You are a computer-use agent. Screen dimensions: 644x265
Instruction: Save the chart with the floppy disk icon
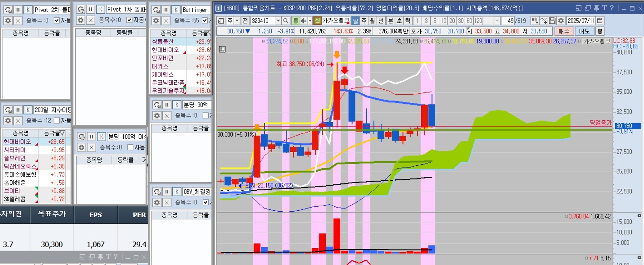tap(552, 21)
